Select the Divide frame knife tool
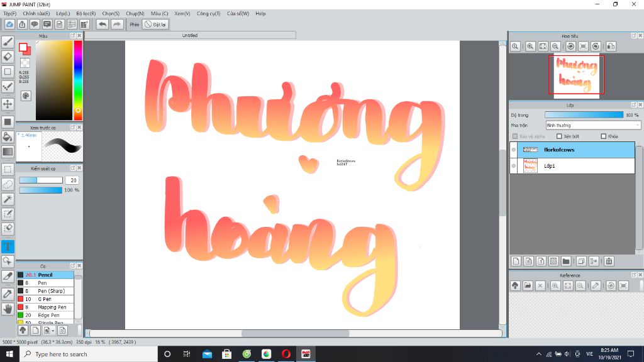 [x=8, y=277]
